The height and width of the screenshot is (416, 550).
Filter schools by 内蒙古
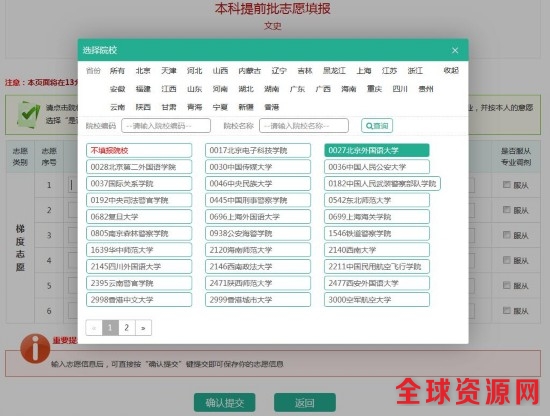tap(250, 71)
